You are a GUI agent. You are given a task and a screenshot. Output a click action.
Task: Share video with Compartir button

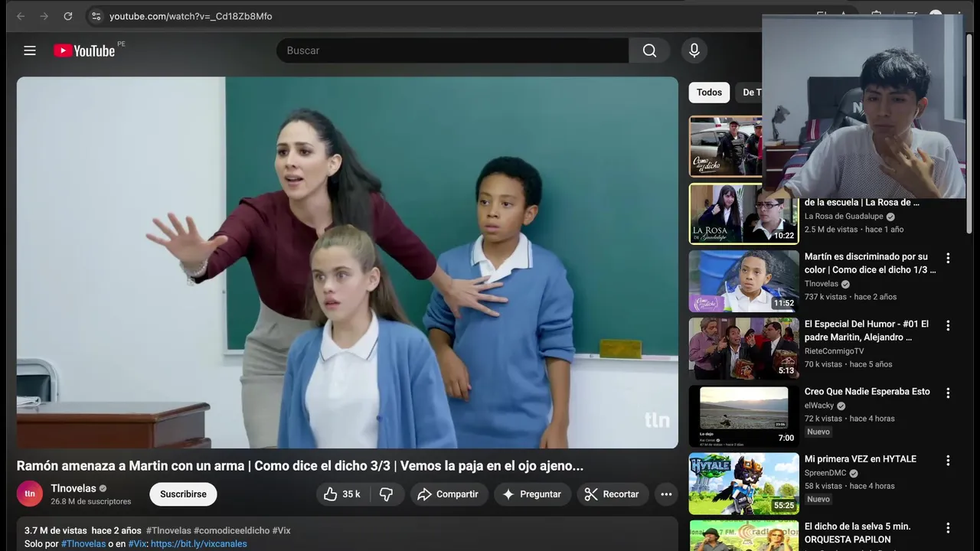(x=448, y=494)
